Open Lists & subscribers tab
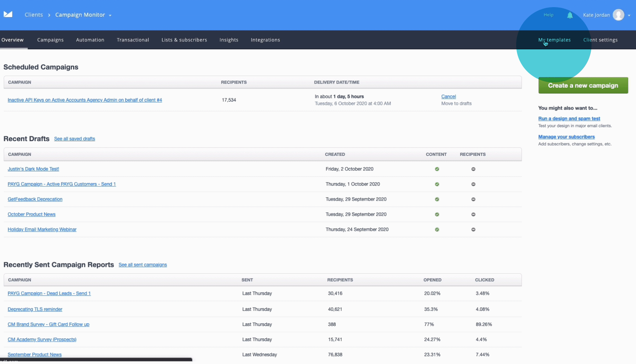This screenshot has height=364, width=636. 184,40
